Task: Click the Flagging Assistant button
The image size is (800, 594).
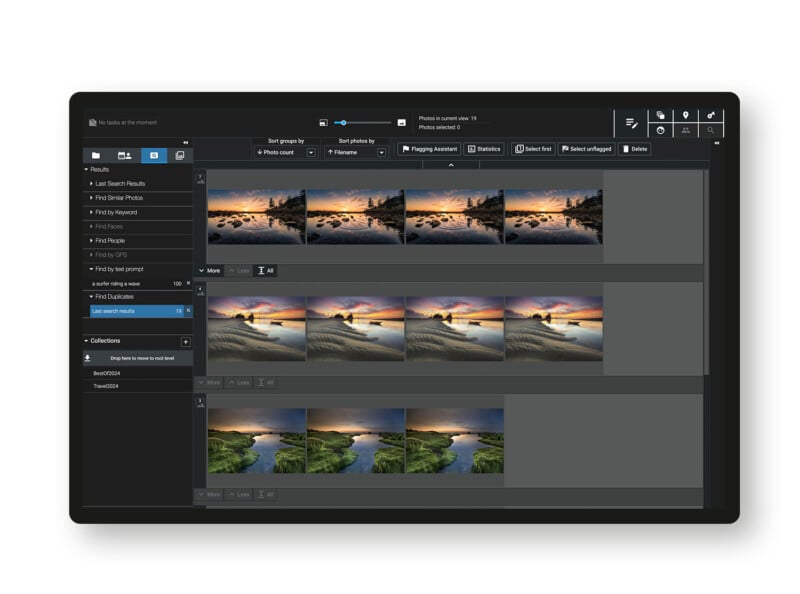Action: coord(432,149)
